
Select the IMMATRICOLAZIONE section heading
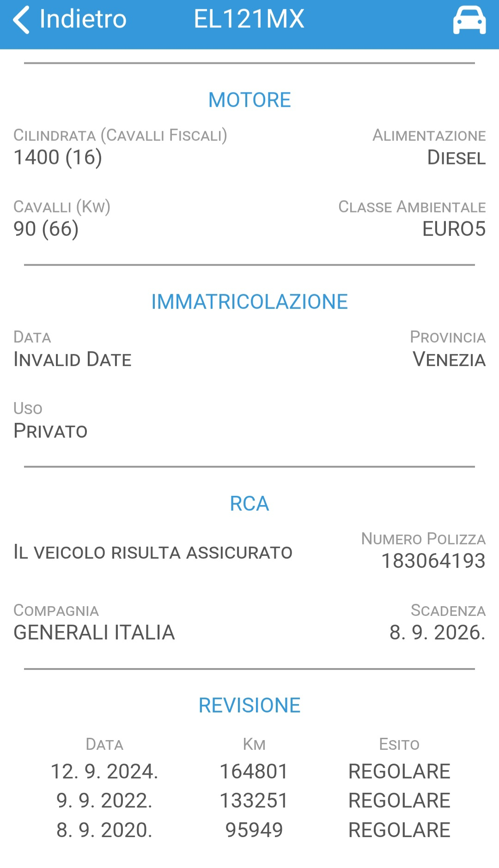(249, 302)
